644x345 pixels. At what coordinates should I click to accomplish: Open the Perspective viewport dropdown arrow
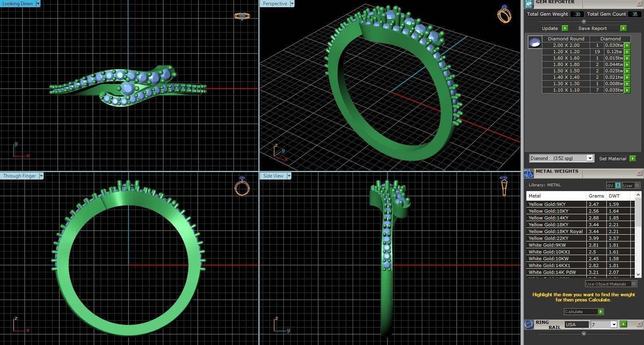292,4
